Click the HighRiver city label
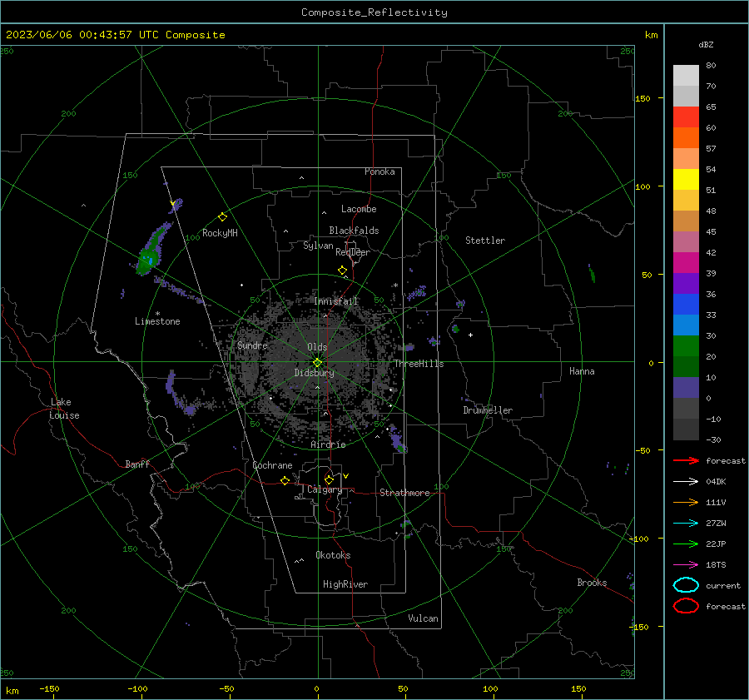 [x=345, y=584]
